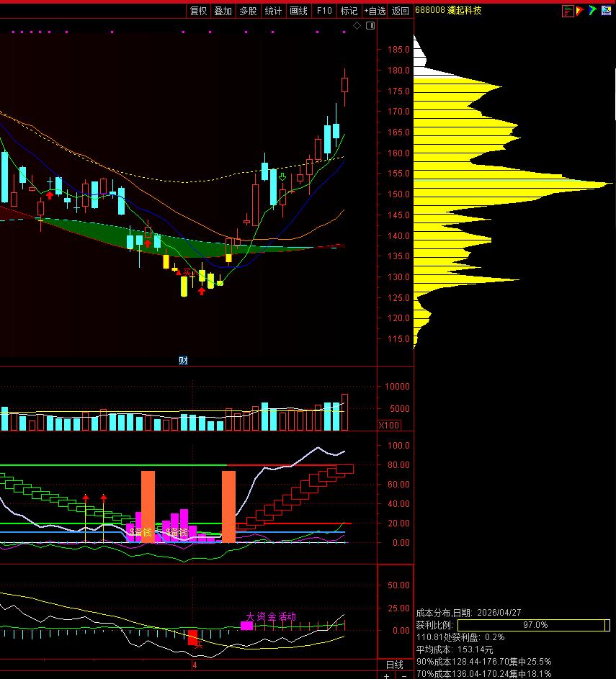Click the 日线 daily period selector

pyautogui.click(x=395, y=665)
